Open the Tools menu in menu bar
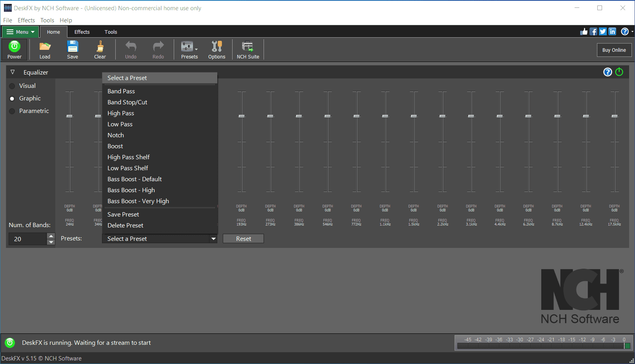 47,20
